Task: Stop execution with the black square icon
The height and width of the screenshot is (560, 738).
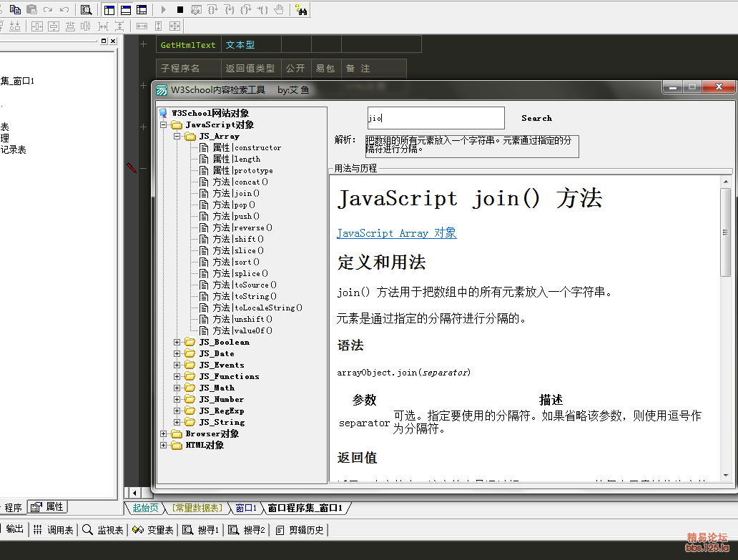Action: 179,9
